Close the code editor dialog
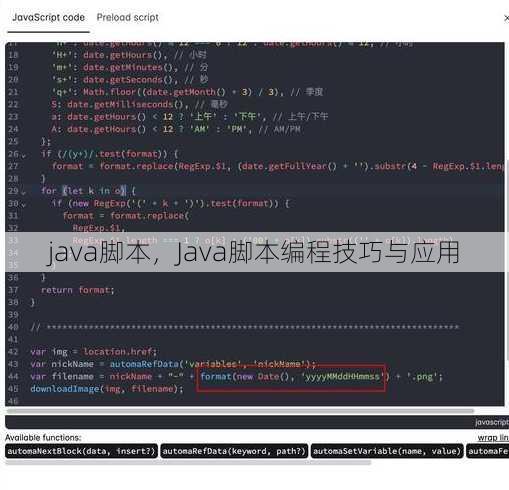The width and height of the screenshot is (509, 490). coord(506,19)
